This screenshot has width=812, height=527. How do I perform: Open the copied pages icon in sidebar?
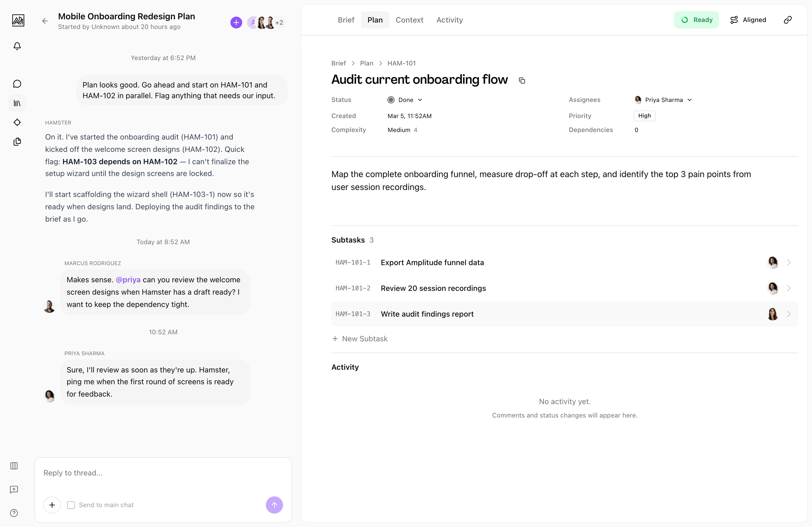17,142
